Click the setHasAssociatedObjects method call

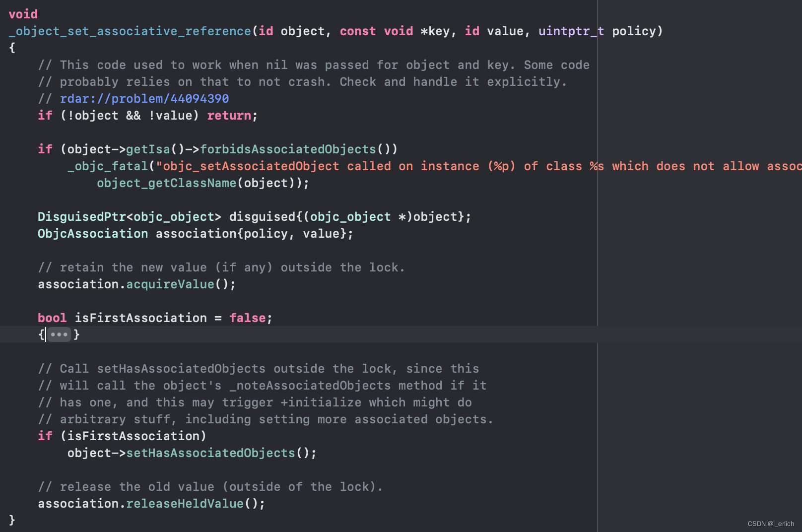(x=211, y=453)
